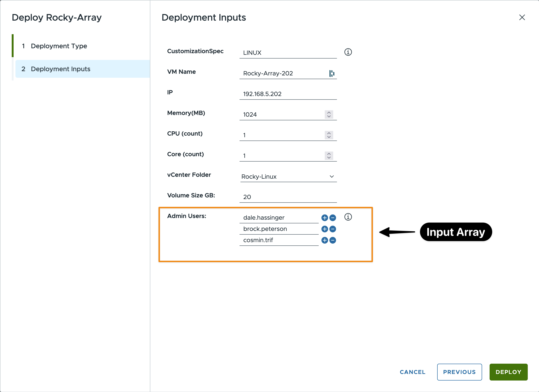The width and height of the screenshot is (539, 392).
Task: Click the IP address input field
Action: pyautogui.click(x=288, y=94)
